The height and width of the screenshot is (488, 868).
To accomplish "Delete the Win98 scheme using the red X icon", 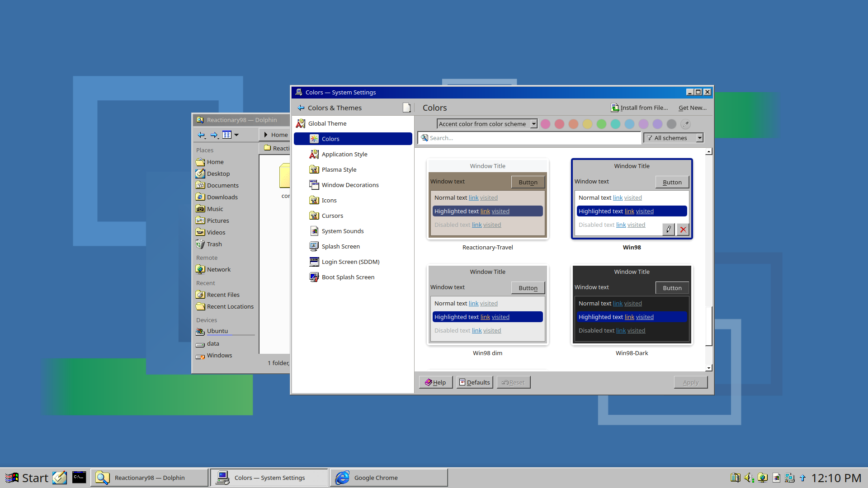I will (683, 230).
